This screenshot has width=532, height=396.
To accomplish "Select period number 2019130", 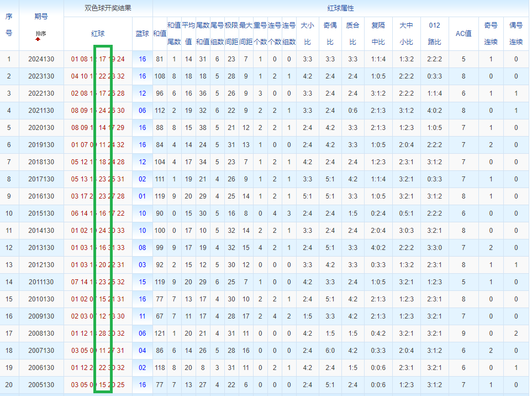I will 41,145.
